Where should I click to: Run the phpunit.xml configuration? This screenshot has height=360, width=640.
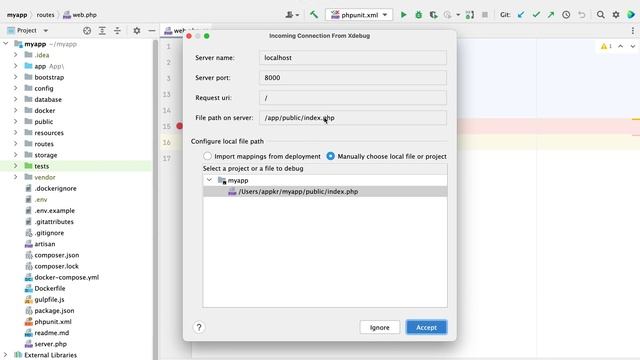403,15
